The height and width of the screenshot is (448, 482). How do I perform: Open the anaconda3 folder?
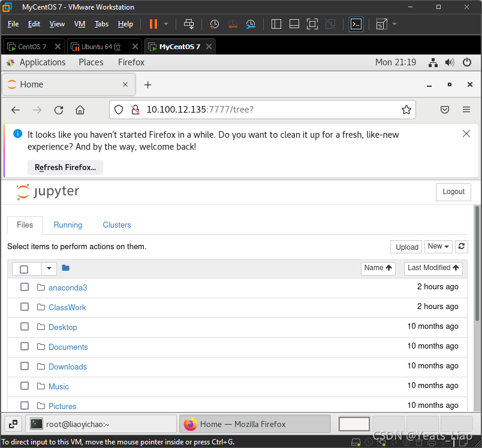pos(68,287)
